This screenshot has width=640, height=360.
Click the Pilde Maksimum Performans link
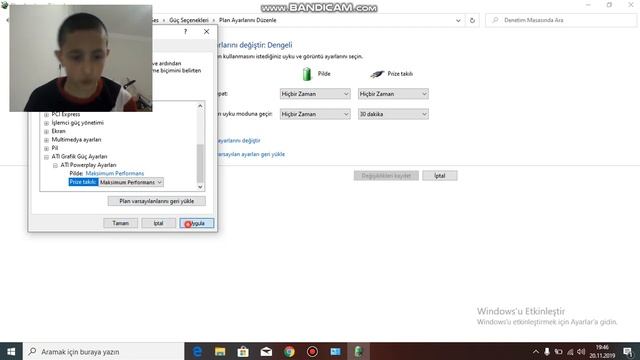115,173
